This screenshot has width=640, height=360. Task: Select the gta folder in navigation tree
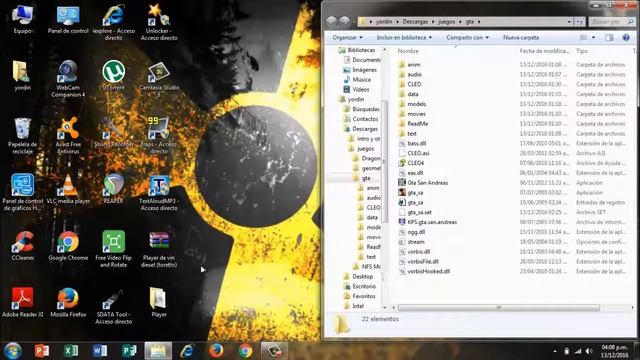point(366,178)
